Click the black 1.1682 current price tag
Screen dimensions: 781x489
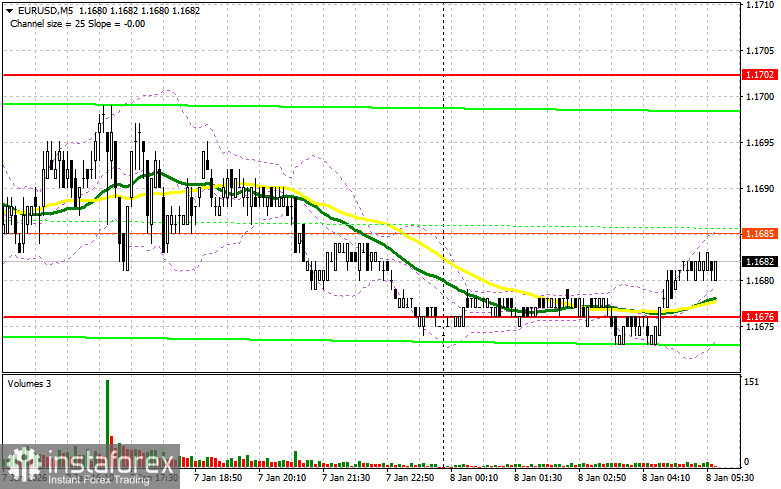coord(759,261)
